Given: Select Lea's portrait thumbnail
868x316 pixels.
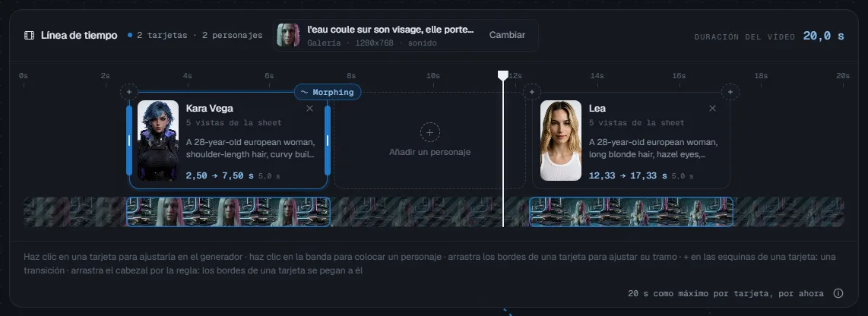Looking at the screenshot, I should pos(561,140).
